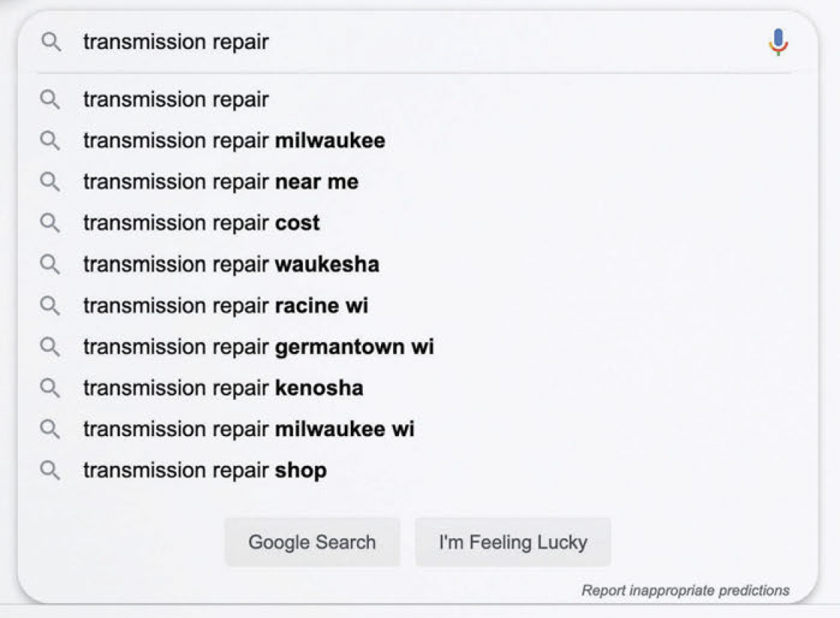Click the search icon in the search box
840x618 pixels.
(50, 42)
